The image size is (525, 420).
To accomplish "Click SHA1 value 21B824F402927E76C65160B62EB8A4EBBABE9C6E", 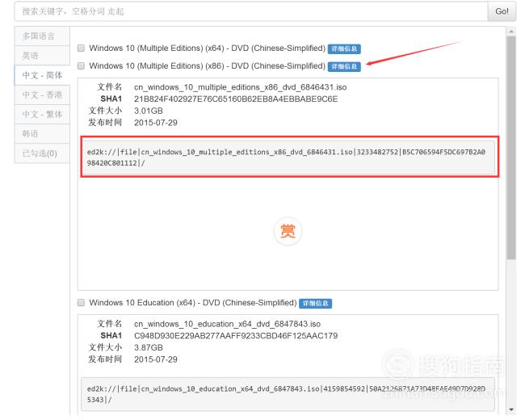I will point(236,99).
